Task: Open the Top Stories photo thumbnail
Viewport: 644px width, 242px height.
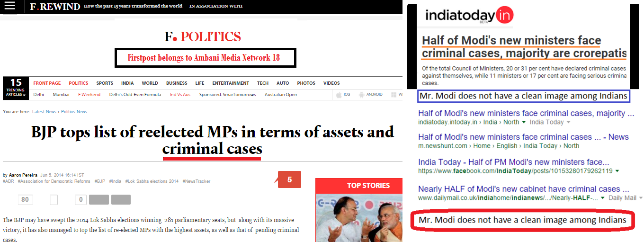Action: point(359,218)
